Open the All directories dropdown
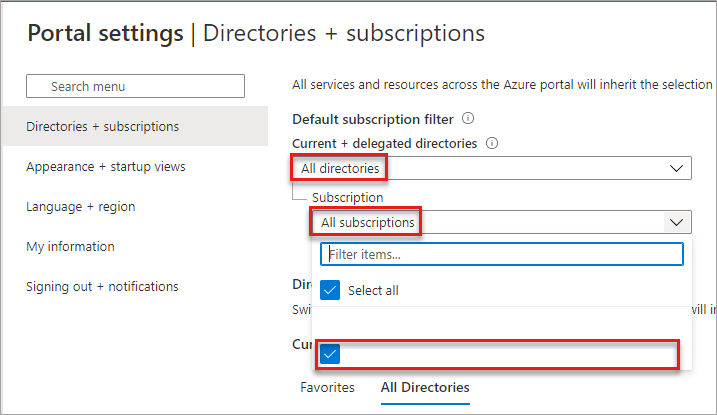Viewport: 717px width, 415px height. coord(490,168)
